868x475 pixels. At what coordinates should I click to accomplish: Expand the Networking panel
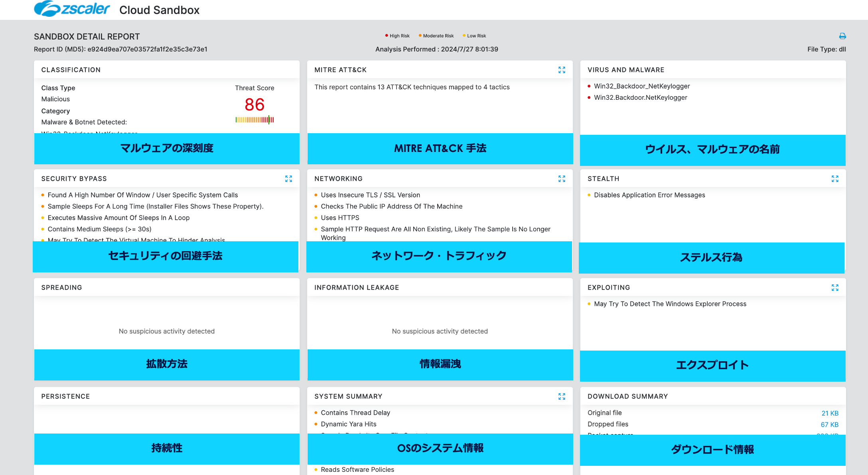tap(562, 179)
